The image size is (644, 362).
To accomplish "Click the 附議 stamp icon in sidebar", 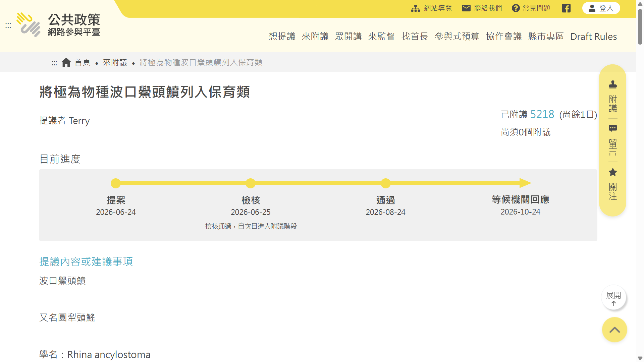I will point(613,84).
